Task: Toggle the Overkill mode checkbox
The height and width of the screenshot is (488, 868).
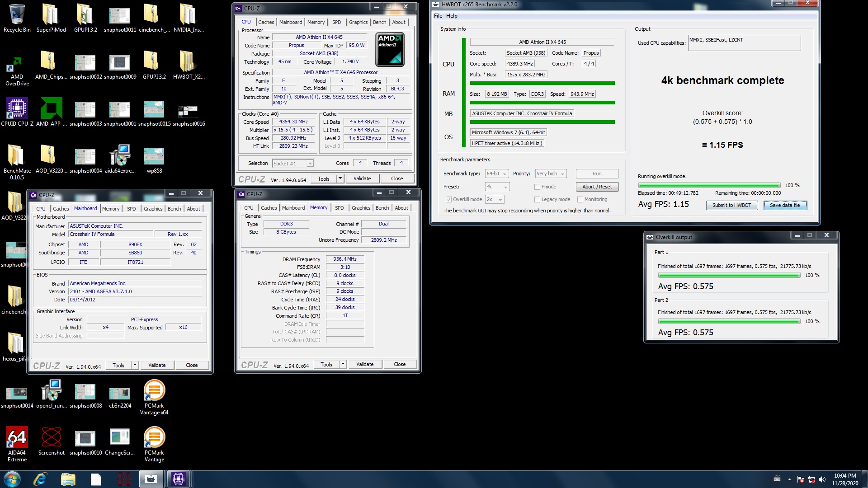Action: 448,199
